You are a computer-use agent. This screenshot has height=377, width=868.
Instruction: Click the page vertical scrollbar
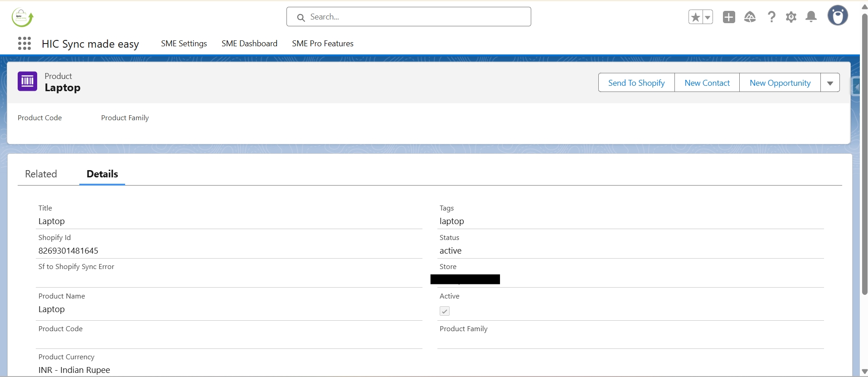(x=864, y=154)
